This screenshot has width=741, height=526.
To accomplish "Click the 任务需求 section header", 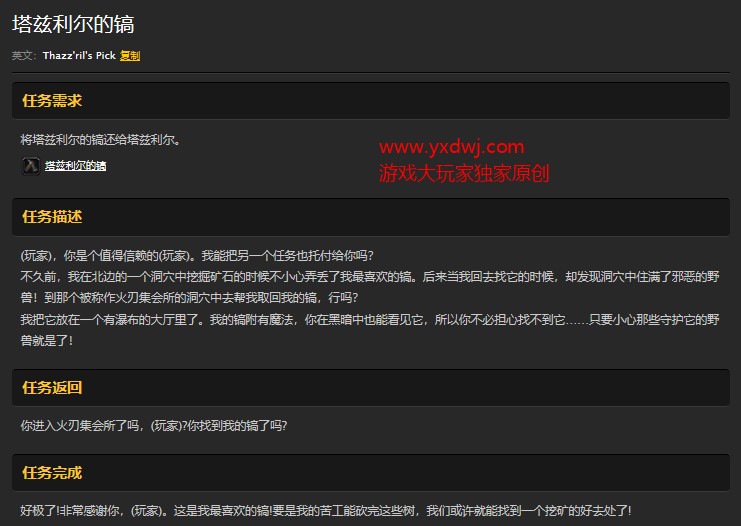I will coord(52,101).
